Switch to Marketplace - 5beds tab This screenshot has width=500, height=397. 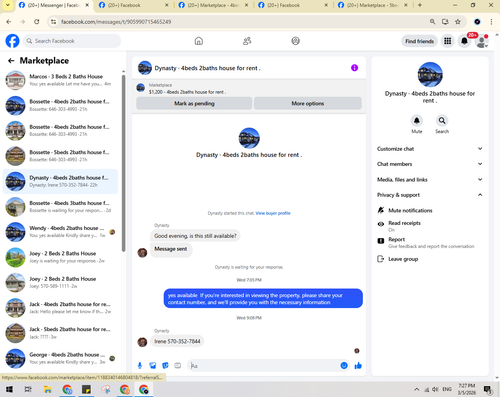373,5
